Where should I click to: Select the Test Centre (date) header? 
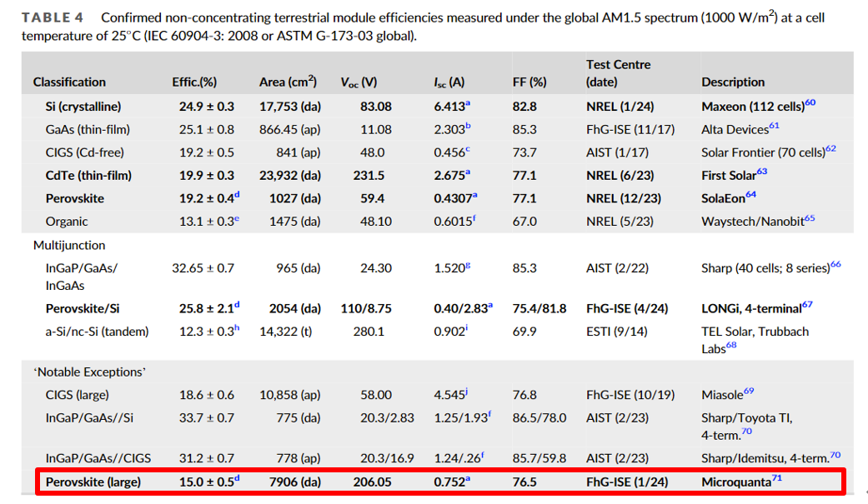click(x=619, y=73)
